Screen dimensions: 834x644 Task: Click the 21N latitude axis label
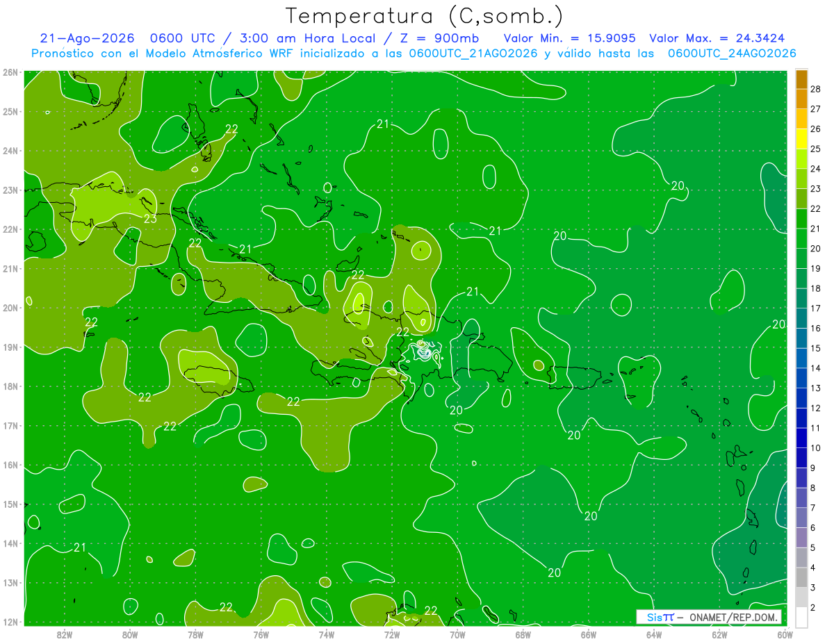point(10,269)
